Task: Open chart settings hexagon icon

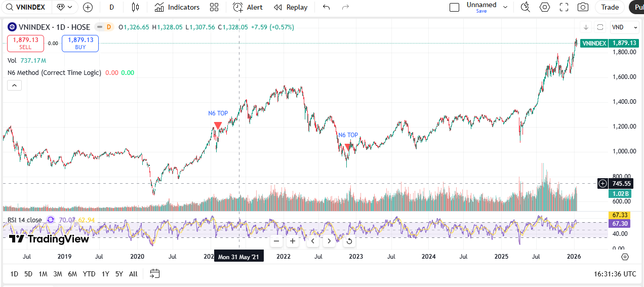Action: [545, 7]
